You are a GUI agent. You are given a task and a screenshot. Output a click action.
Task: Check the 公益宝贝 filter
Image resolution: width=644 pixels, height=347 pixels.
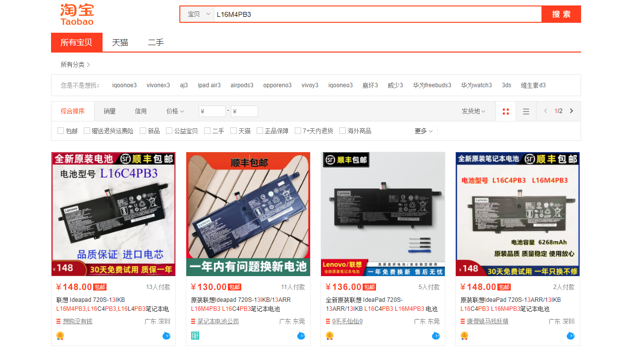[169, 131]
